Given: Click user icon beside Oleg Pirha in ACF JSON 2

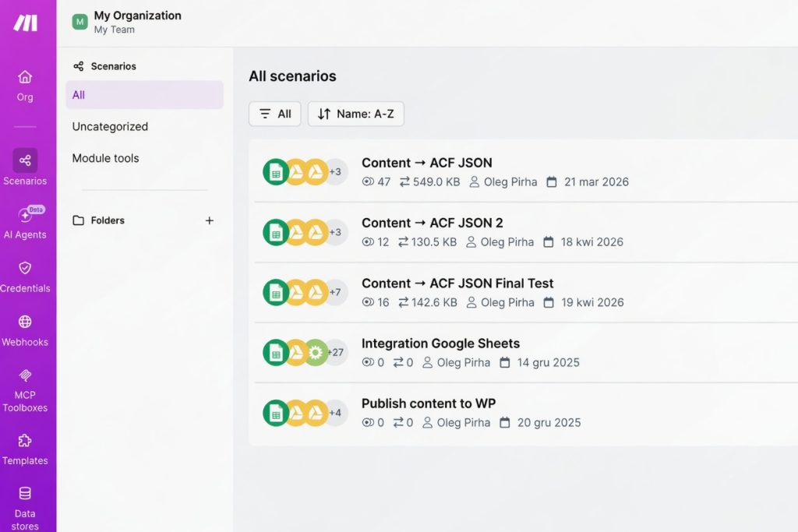Looking at the screenshot, I should coord(471,242).
